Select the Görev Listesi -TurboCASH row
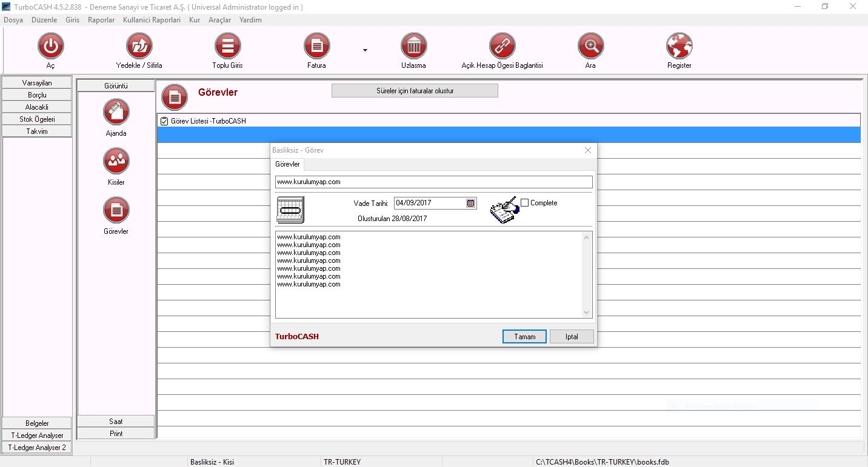868x467 pixels. 509,121
